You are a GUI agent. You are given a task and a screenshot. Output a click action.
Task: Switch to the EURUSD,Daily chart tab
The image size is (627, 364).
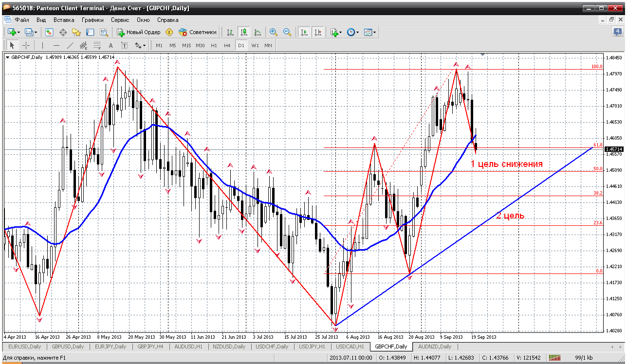[25, 346]
